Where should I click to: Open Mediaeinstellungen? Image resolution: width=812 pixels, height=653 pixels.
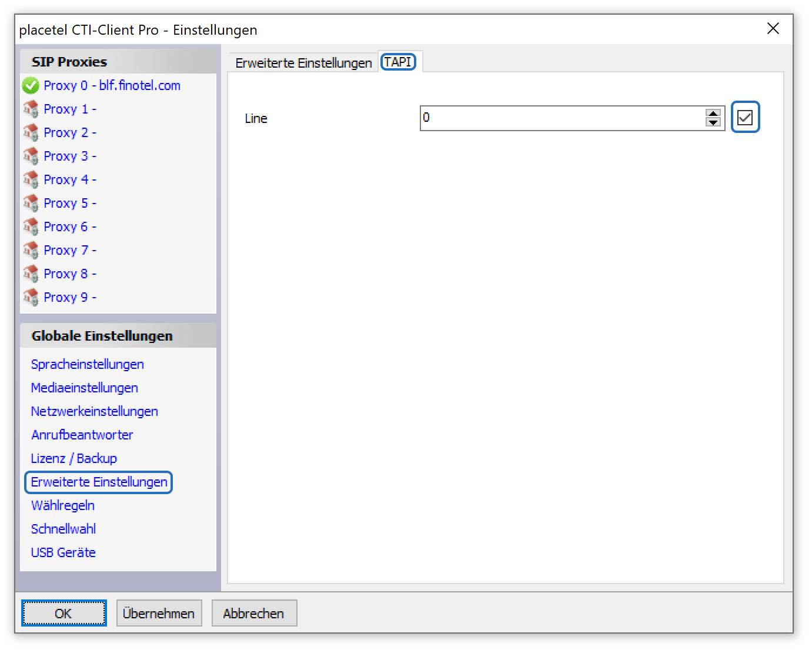point(85,388)
